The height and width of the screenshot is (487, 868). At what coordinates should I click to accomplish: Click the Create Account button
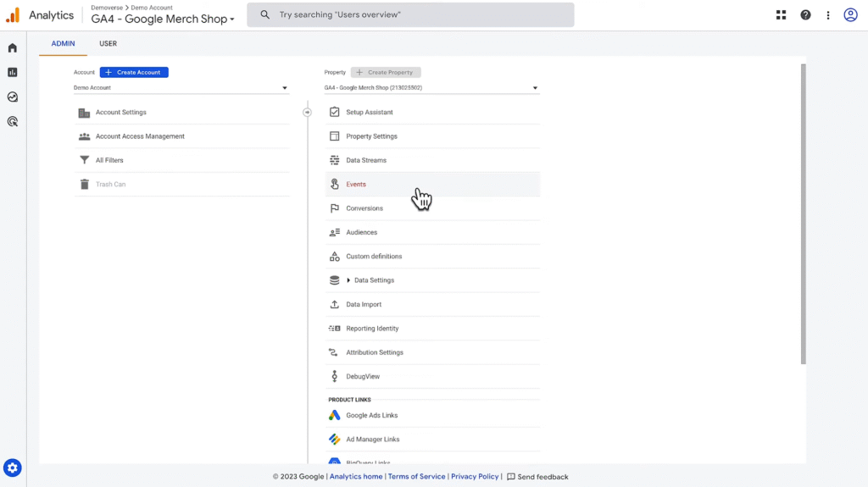134,73
